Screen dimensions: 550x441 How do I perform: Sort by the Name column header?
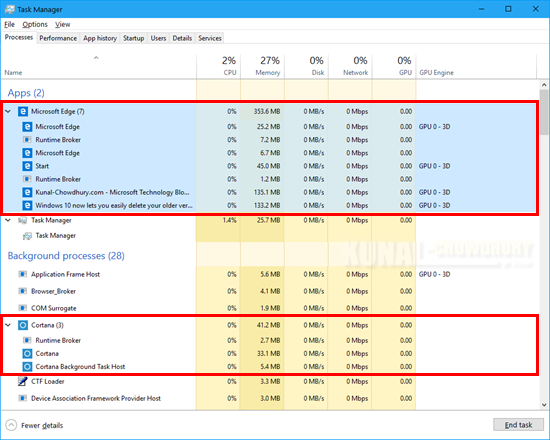click(99, 66)
